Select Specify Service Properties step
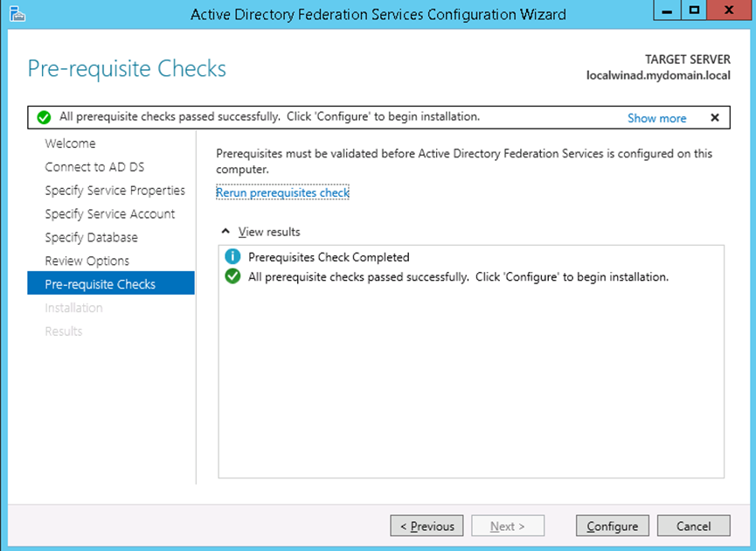Screen dimensions: 756x551 click(x=114, y=191)
